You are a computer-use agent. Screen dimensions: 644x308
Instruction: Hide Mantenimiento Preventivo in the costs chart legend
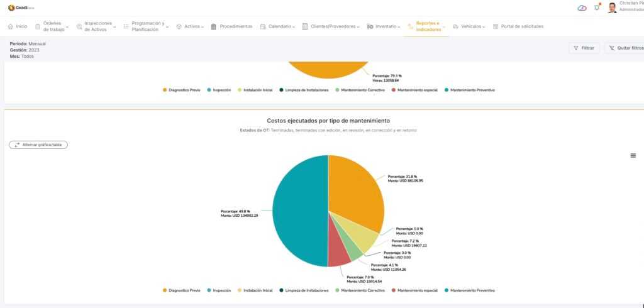(x=469, y=290)
